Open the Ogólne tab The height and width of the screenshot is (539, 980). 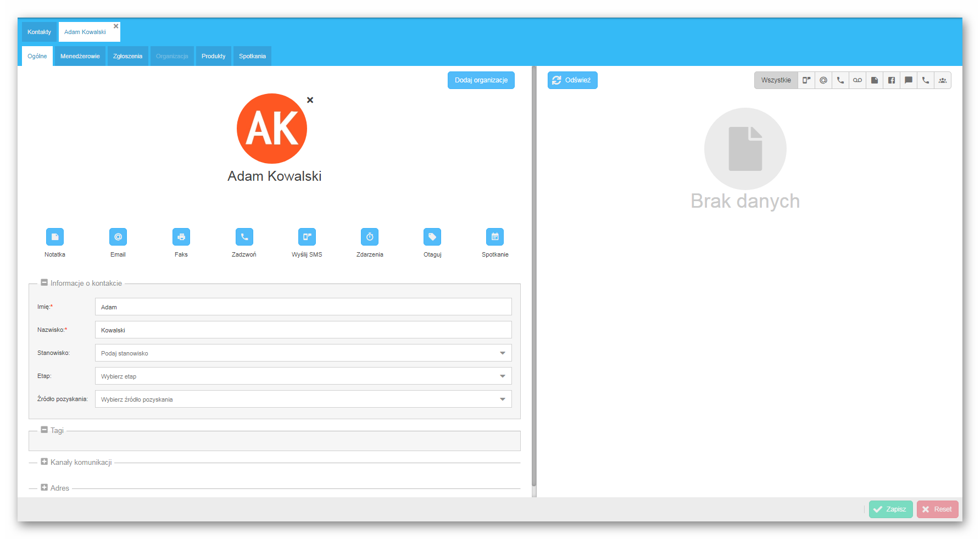coord(37,56)
